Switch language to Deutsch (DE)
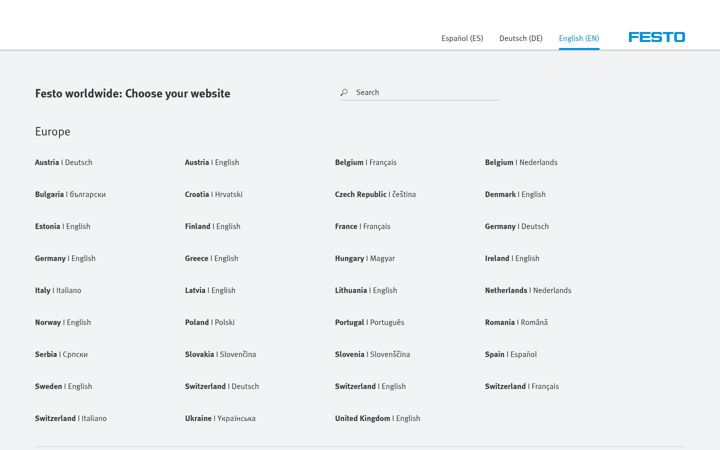 click(x=521, y=38)
